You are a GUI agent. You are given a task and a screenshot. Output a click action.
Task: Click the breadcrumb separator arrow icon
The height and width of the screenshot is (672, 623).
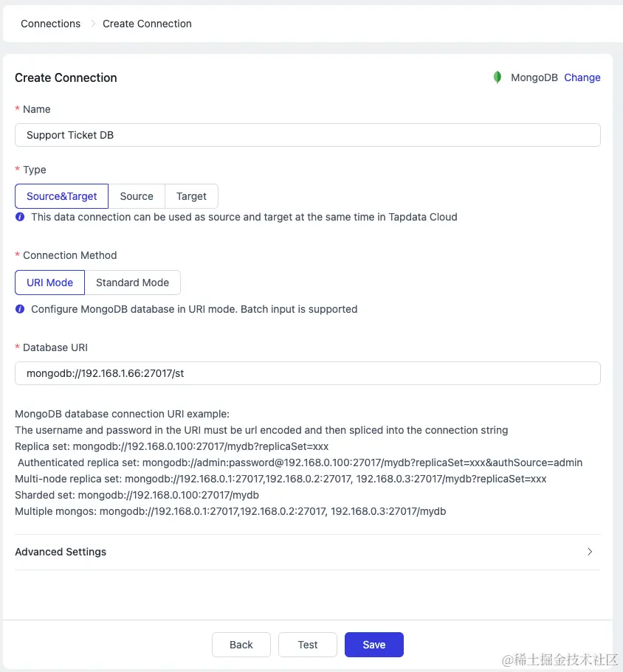(93, 24)
